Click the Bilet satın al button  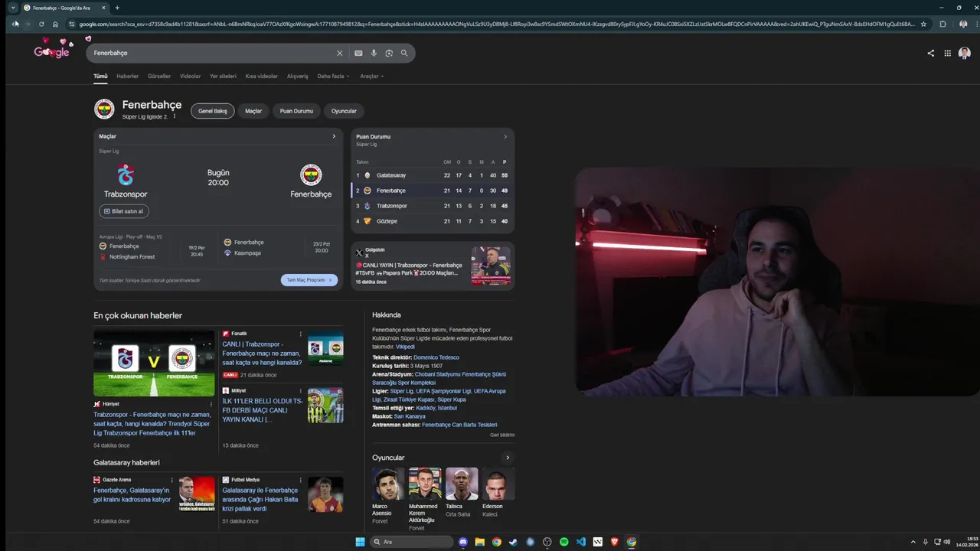click(124, 211)
